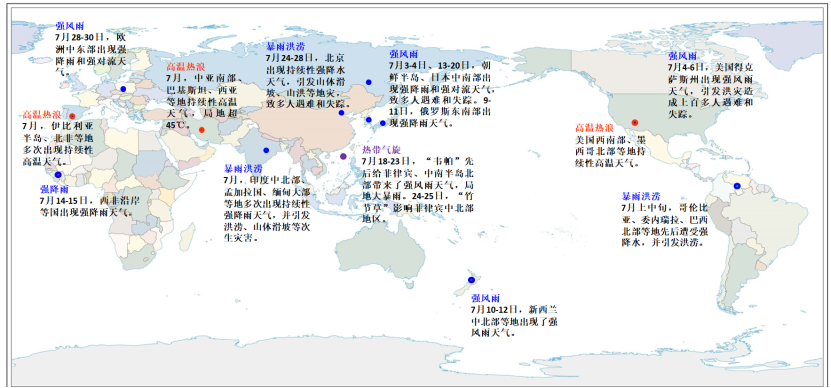
Task: Select the blue marker at Beijing
Action: click(341, 113)
